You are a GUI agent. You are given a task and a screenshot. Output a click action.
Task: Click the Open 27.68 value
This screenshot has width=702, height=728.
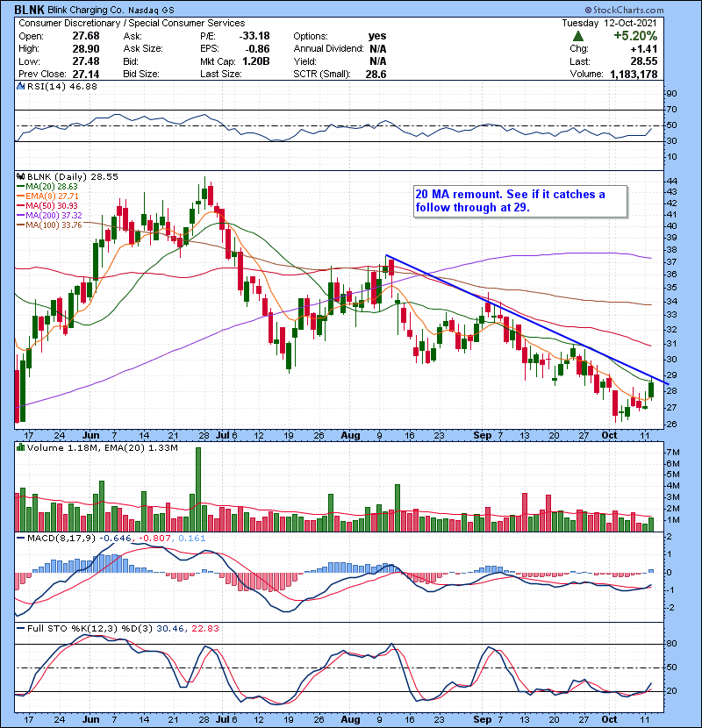(85, 36)
